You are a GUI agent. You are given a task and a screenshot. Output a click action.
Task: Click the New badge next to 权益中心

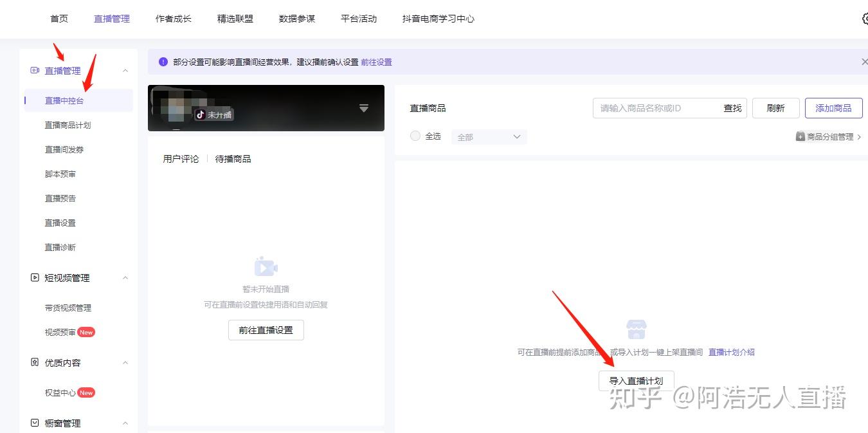pyautogui.click(x=86, y=392)
